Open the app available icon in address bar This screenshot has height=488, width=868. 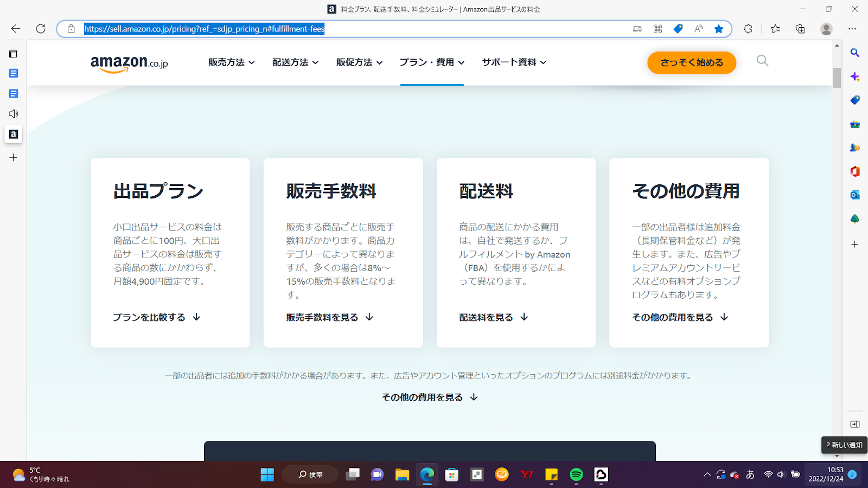637,29
